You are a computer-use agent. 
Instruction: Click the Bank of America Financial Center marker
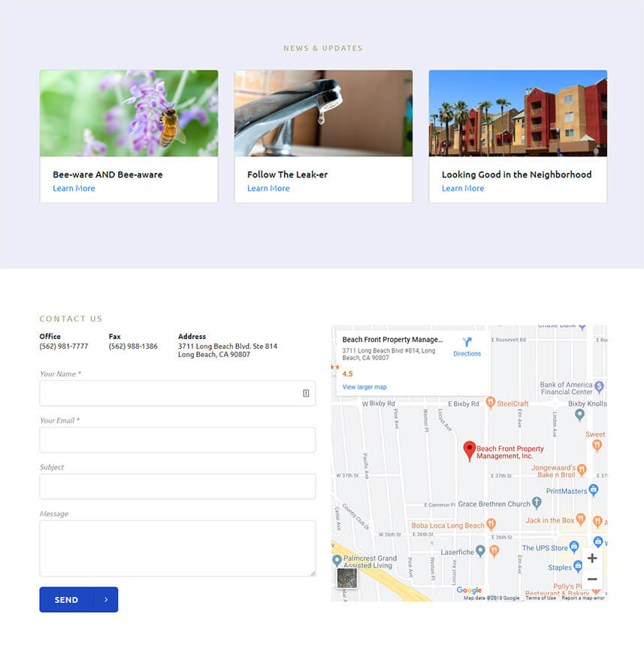(599, 386)
